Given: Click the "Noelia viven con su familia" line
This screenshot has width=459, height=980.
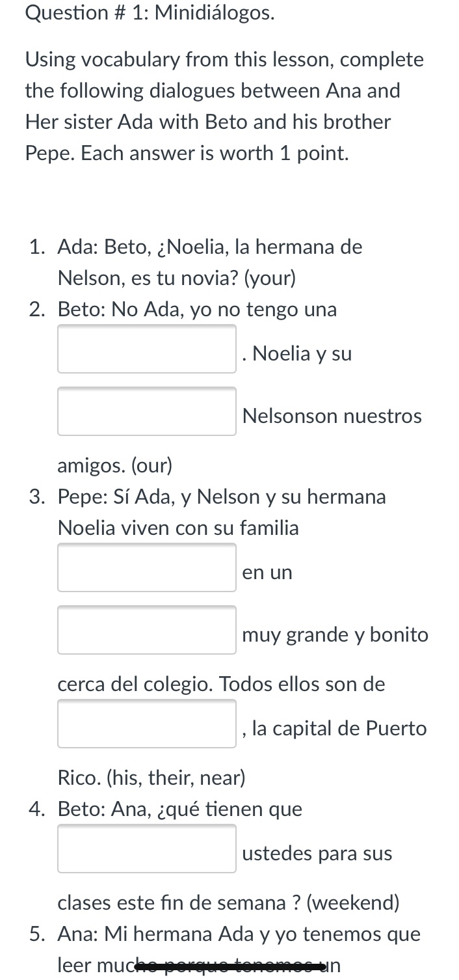Looking at the screenshot, I should (x=178, y=528).
